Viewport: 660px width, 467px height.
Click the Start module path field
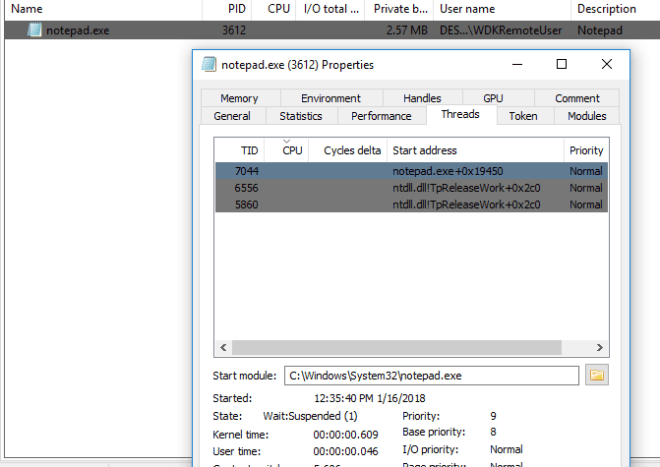[431, 375]
